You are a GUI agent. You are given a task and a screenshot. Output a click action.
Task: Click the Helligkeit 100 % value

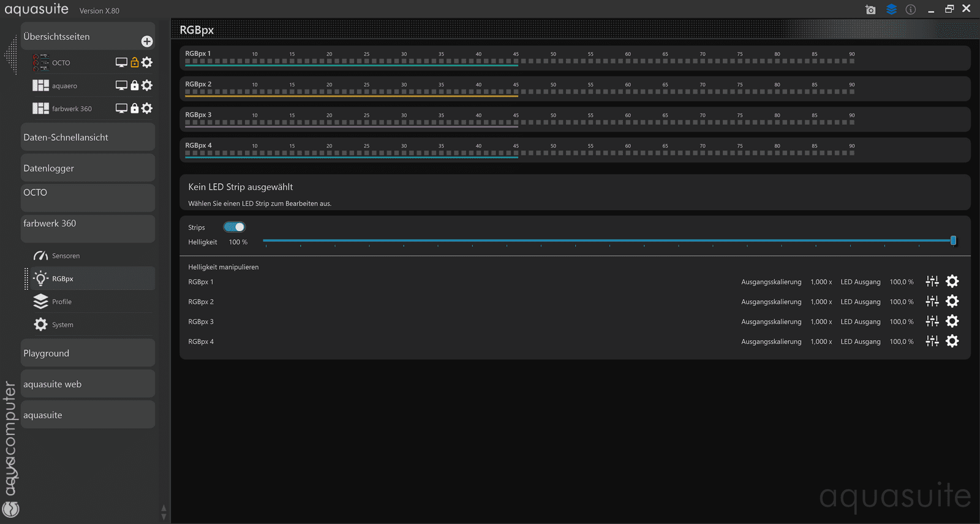click(238, 242)
